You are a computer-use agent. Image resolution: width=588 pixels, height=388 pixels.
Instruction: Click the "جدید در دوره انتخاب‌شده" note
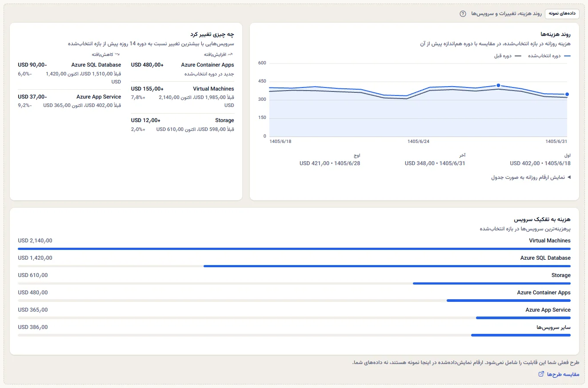(209, 74)
